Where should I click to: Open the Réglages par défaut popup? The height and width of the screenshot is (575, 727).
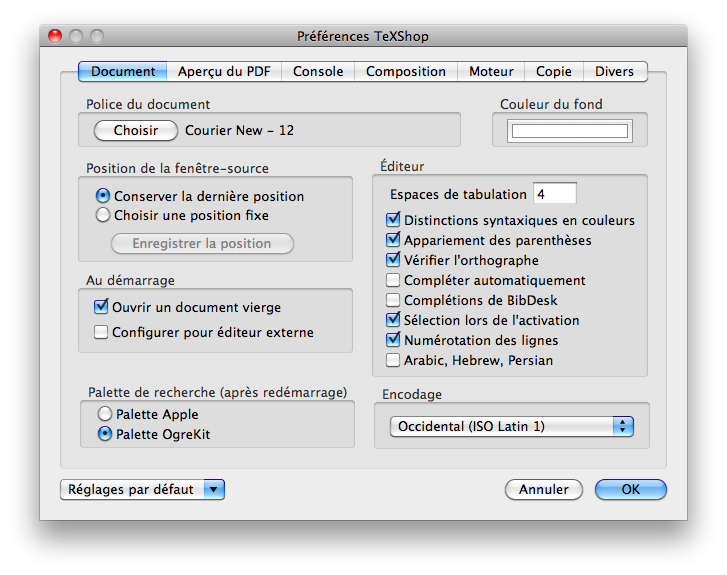pos(142,490)
